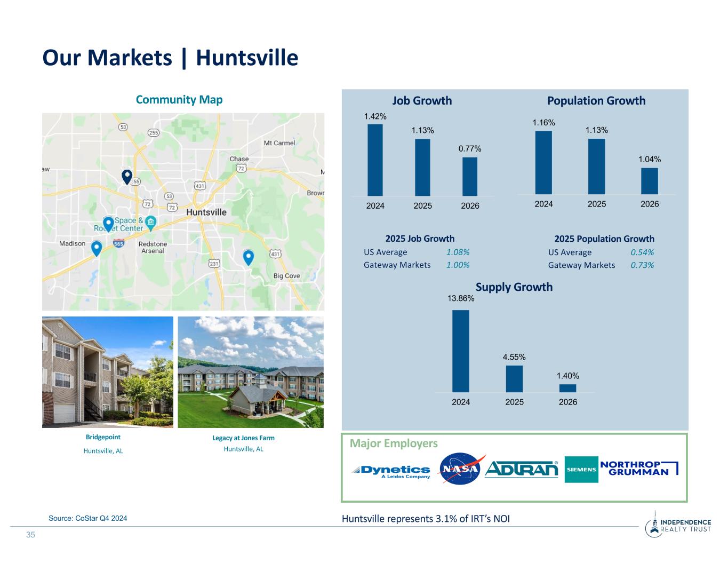
Task: Click the Northrop Grumman logo
Action: pos(639,467)
